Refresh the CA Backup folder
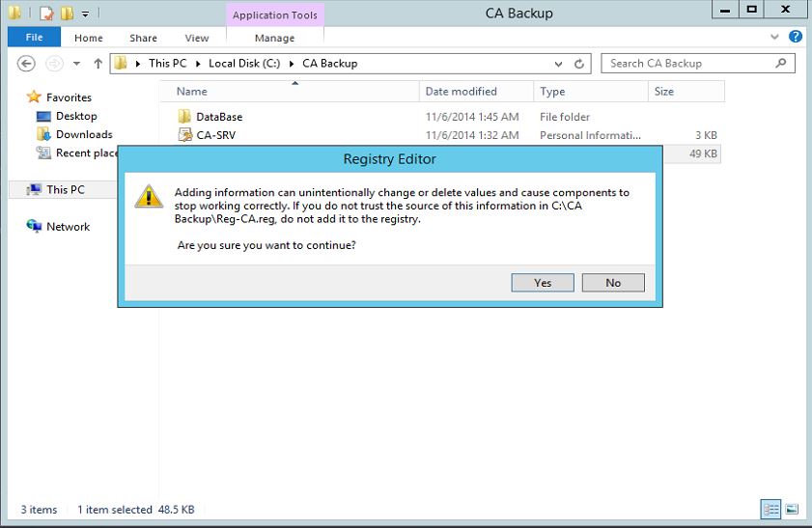812x528 pixels. coord(579,64)
